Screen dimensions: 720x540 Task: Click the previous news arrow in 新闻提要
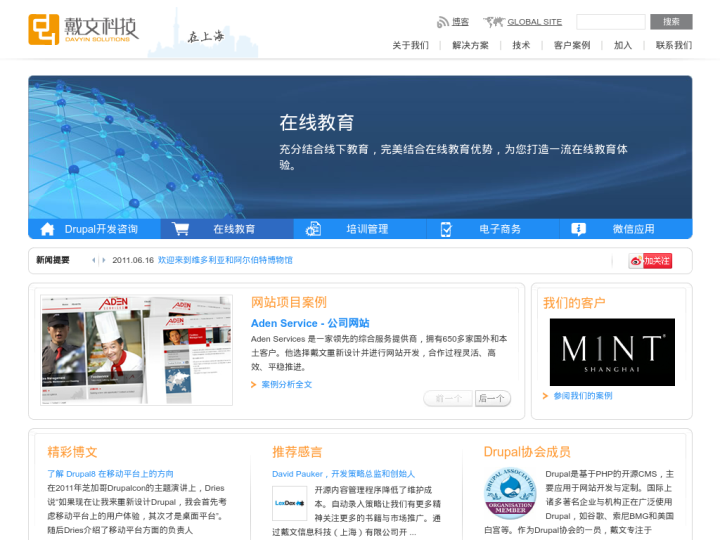coord(93,260)
